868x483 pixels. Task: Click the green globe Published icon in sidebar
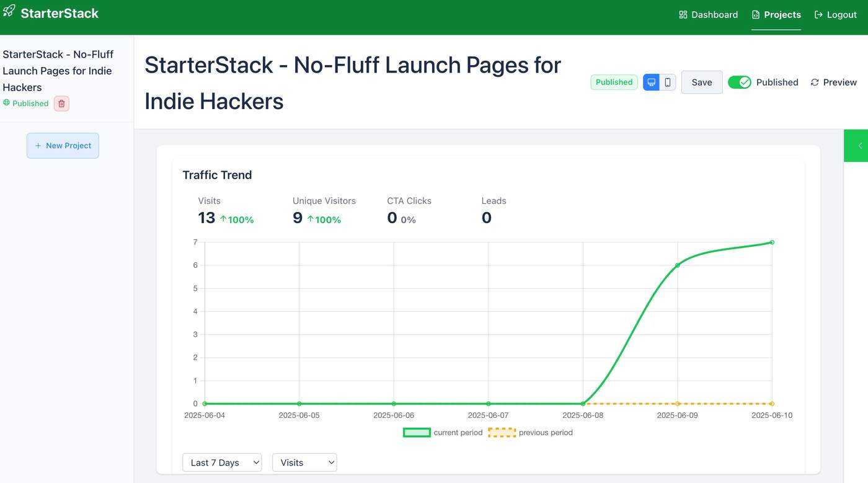(x=7, y=103)
